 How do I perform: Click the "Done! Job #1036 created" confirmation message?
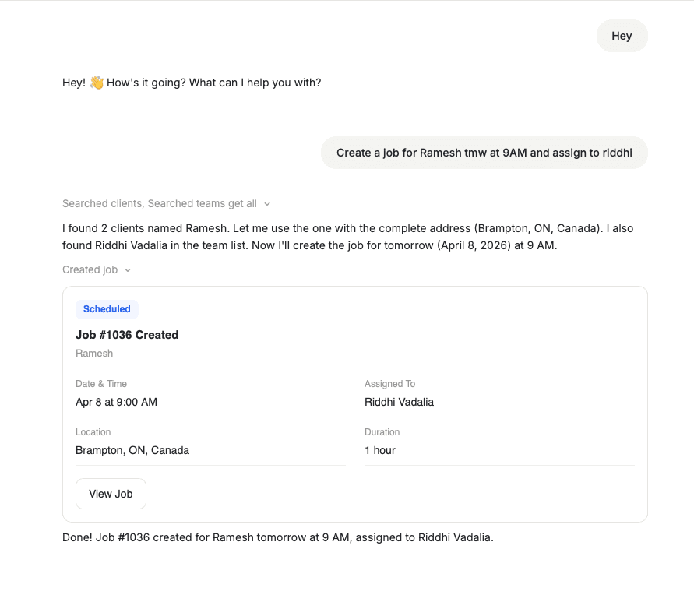coord(278,537)
